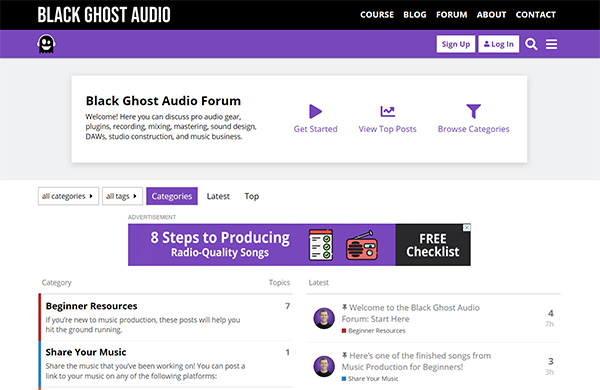The image size is (600, 390).
Task: Expand the all tags dropdown
Action: [x=122, y=196]
